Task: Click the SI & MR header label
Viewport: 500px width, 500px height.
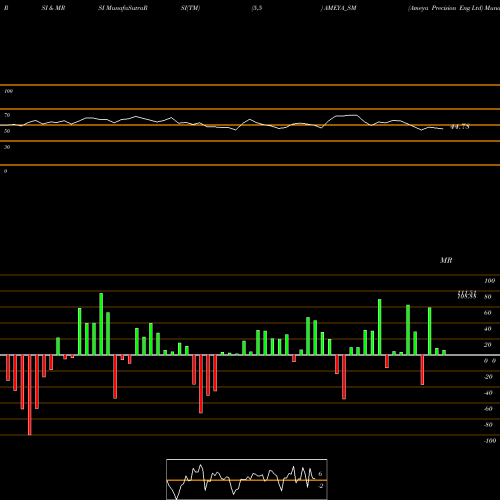Action: click(x=53, y=8)
